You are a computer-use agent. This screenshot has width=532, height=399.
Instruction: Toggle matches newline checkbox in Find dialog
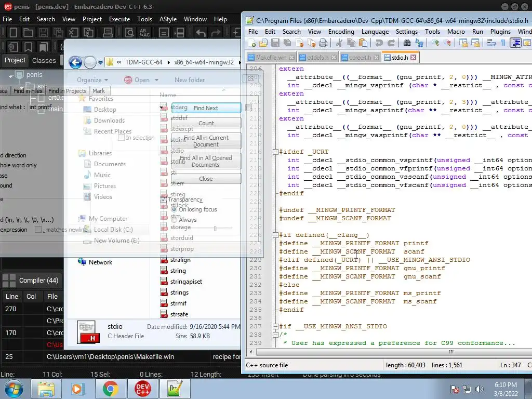[x=38, y=230]
